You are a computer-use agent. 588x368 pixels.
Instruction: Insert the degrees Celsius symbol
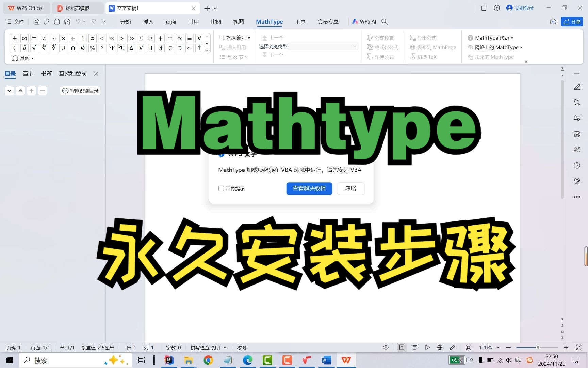pos(121,48)
